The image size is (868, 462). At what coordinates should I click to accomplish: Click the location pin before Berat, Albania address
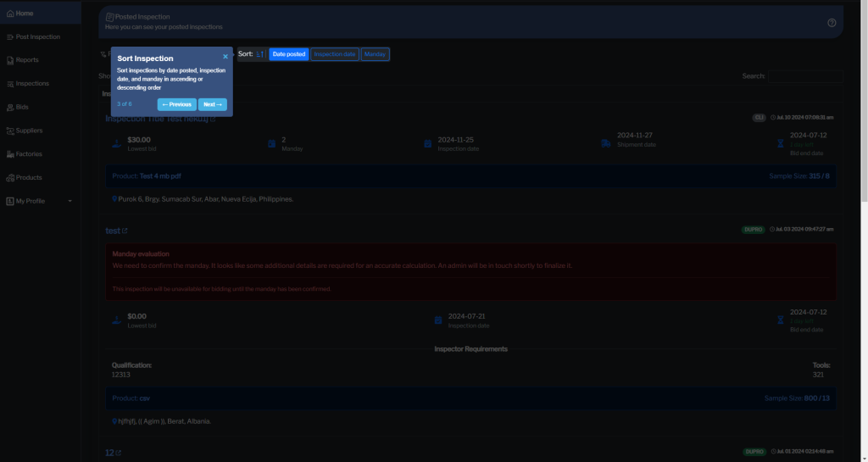click(x=114, y=421)
